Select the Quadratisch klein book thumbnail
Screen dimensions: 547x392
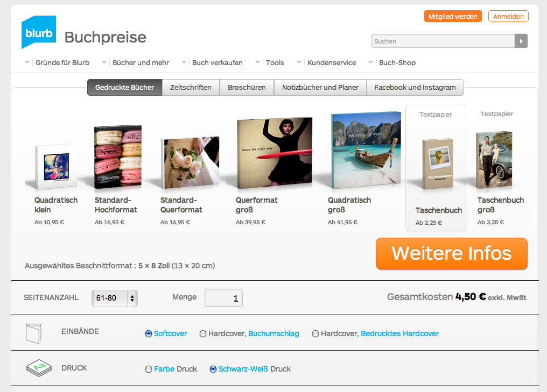pos(56,167)
